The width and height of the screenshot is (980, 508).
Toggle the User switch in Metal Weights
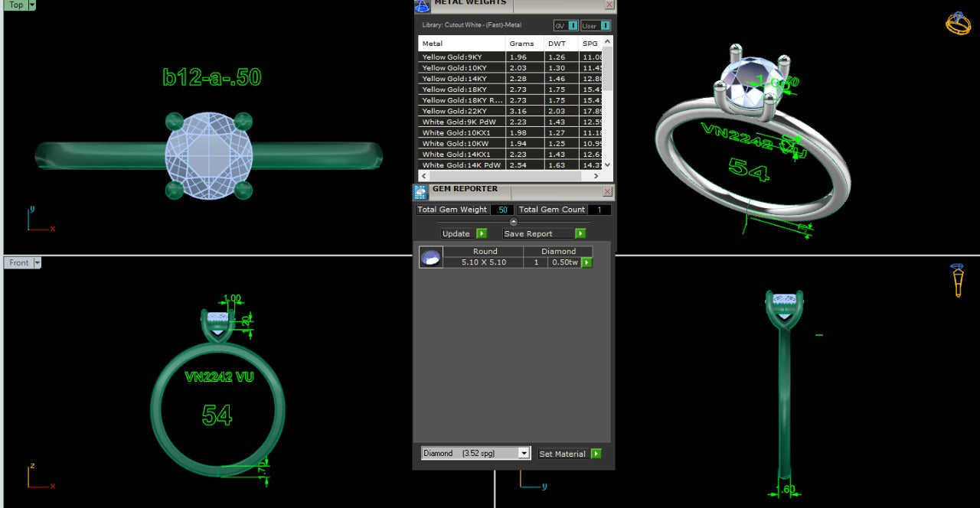click(596, 25)
